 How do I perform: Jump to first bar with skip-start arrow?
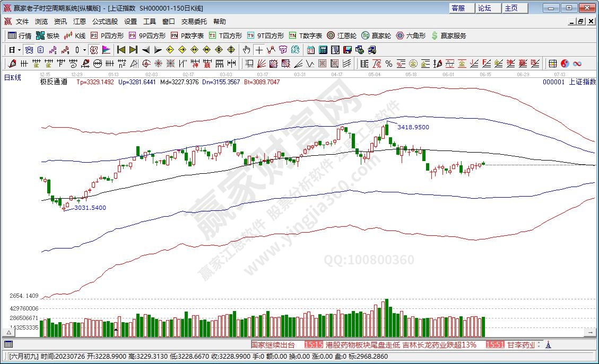coord(121,50)
